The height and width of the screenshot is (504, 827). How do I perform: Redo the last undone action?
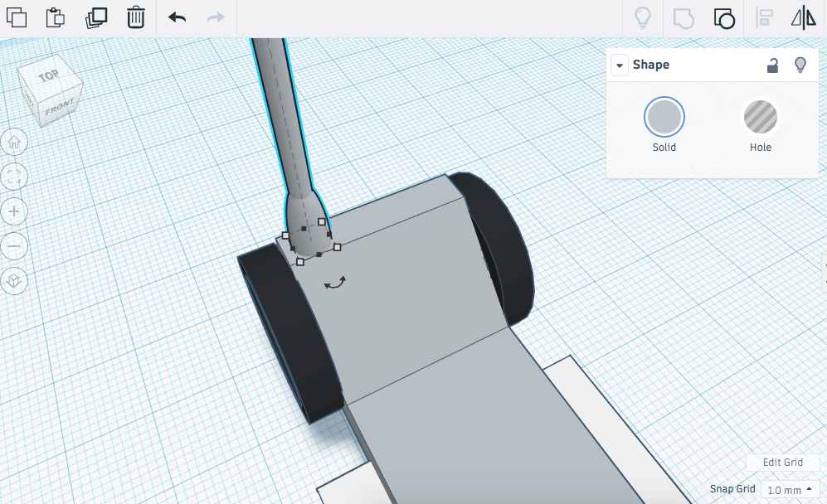[x=216, y=18]
